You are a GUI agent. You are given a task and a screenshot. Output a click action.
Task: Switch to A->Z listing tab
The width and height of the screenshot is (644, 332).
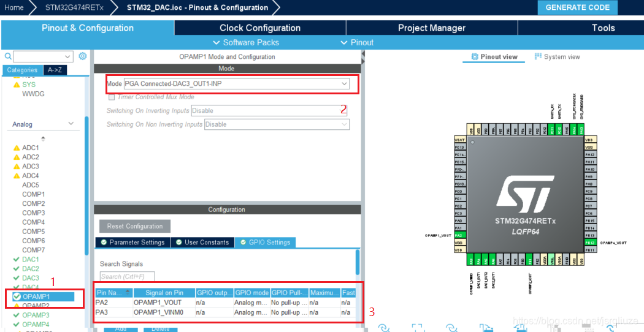(55, 70)
